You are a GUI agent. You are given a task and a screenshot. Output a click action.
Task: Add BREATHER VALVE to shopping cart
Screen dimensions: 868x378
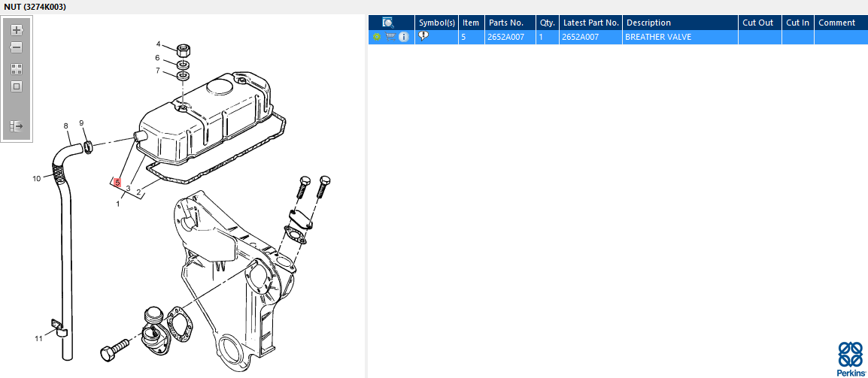click(390, 37)
